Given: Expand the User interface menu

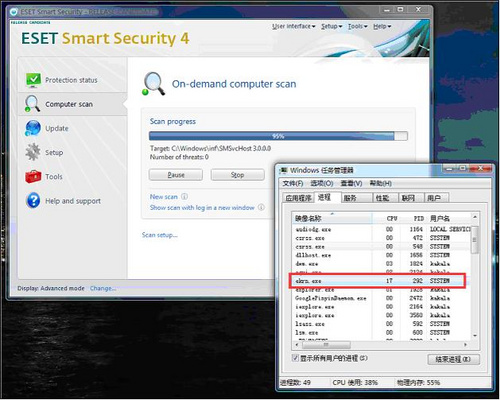Looking at the screenshot, I should (x=294, y=26).
